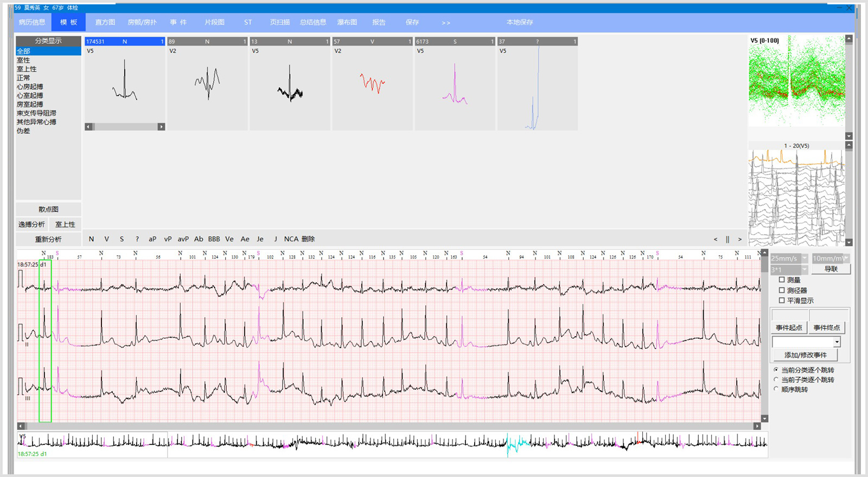Click the avP beat label button
This screenshot has width=868, height=477.
tap(183, 239)
